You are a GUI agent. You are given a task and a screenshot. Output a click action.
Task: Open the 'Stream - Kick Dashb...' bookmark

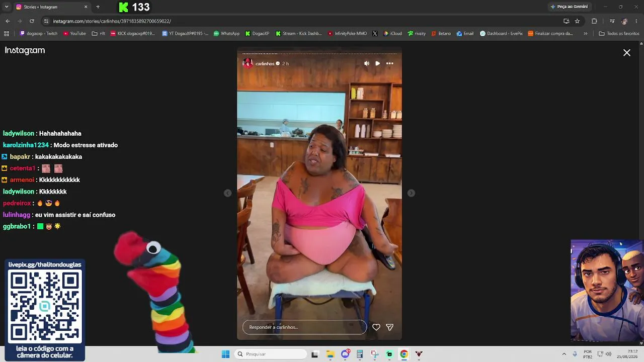tap(298, 34)
